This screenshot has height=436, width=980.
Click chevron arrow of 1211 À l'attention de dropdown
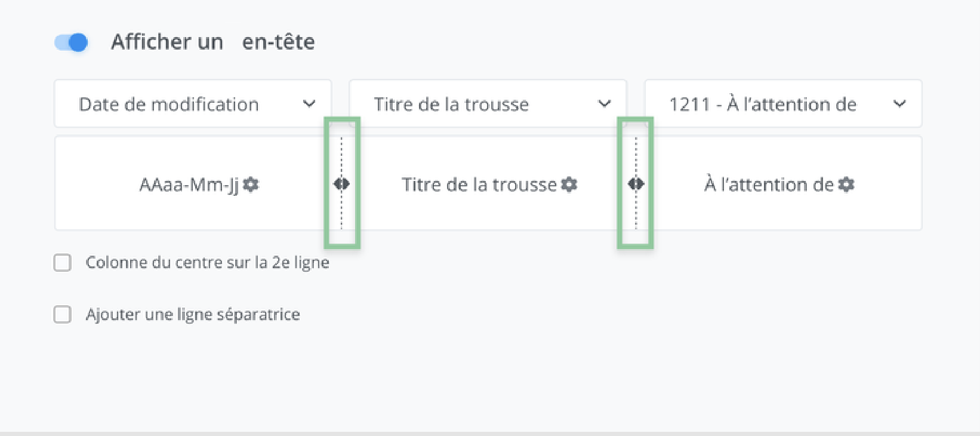coord(899,104)
